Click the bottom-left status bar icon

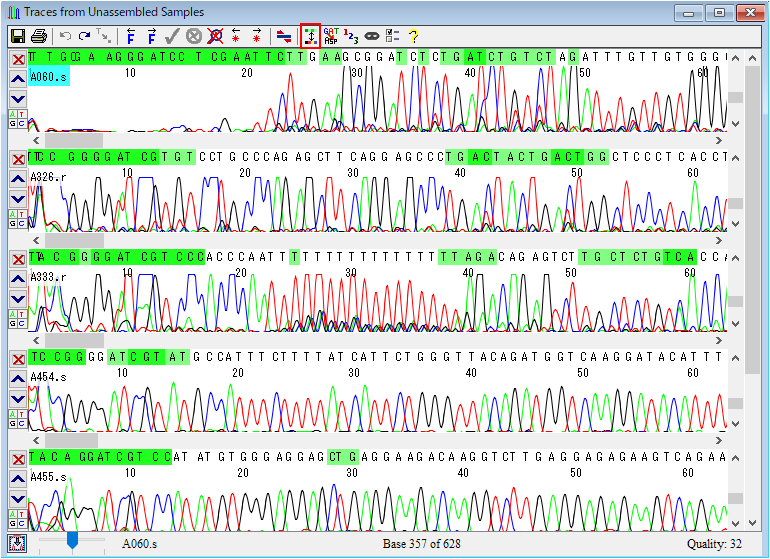click(x=18, y=544)
